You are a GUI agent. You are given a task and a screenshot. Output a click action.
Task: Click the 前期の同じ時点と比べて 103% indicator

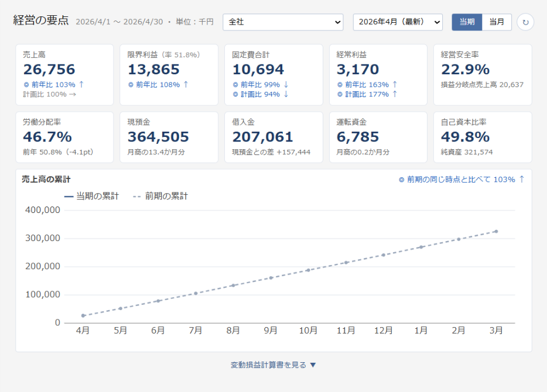(461, 179)
